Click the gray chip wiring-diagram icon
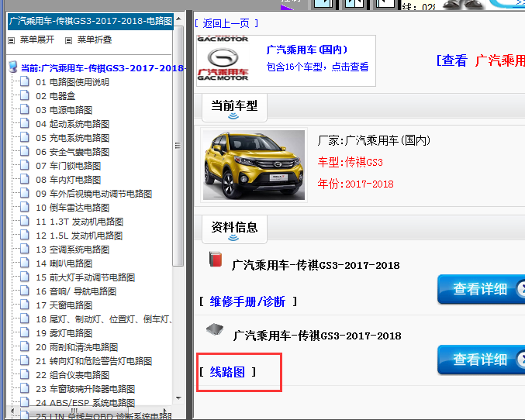Screen dimensions: 525x420 [215, 329]
